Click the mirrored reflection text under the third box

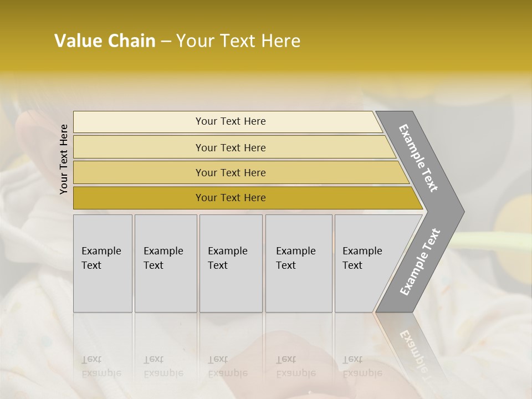click(x=228, y=366)
